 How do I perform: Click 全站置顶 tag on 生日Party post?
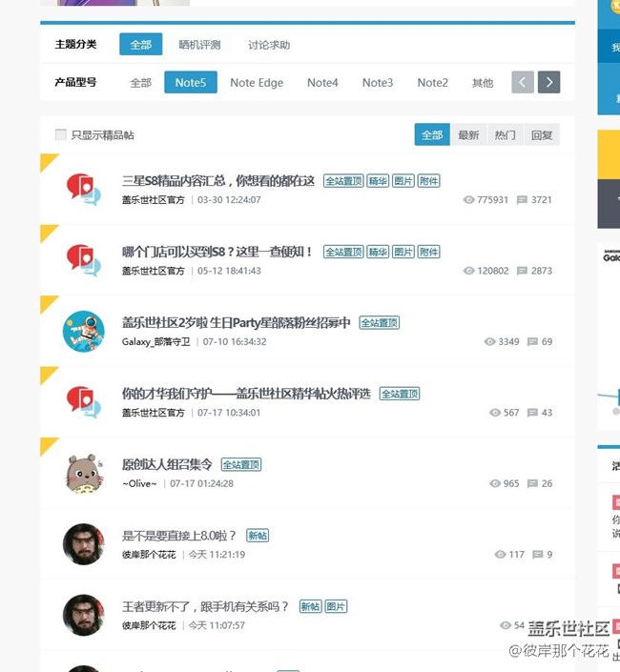pyautogui.click(x=379, y=322)
